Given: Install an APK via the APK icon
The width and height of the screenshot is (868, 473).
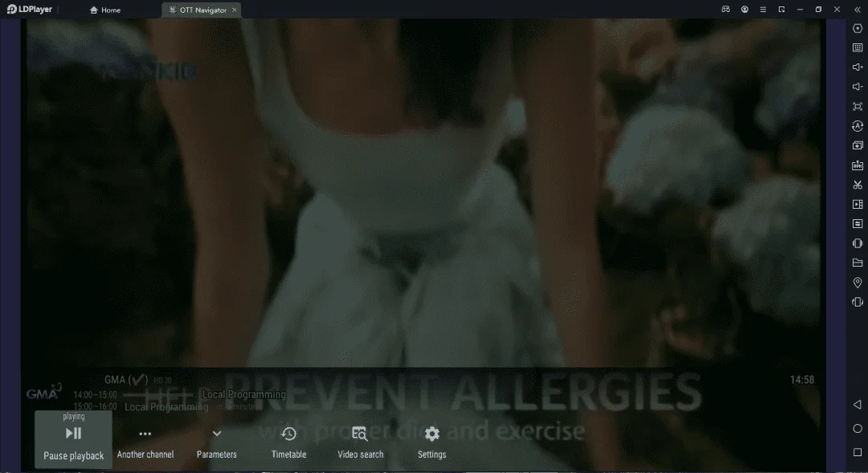Looking at the screenshot, I should pyautogui.click(x=858, y=165).
